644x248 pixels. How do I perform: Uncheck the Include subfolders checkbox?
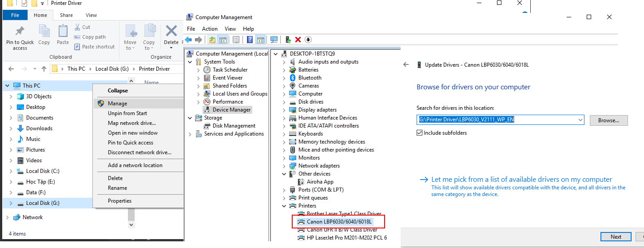click(x=420, y=133)
